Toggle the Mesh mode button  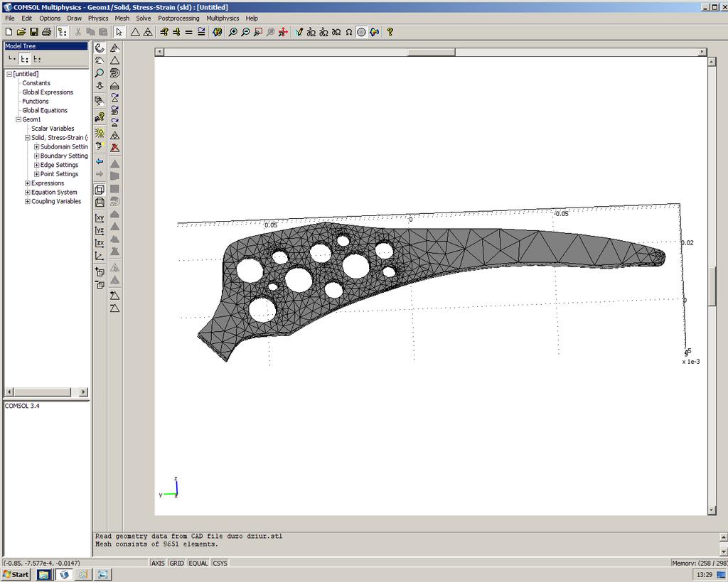tap(361, 32)
